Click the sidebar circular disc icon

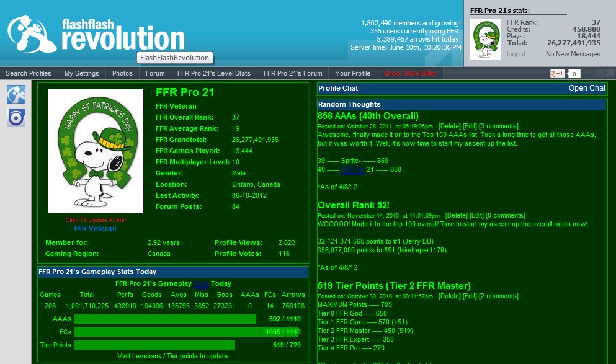click(x=16, y=118)
